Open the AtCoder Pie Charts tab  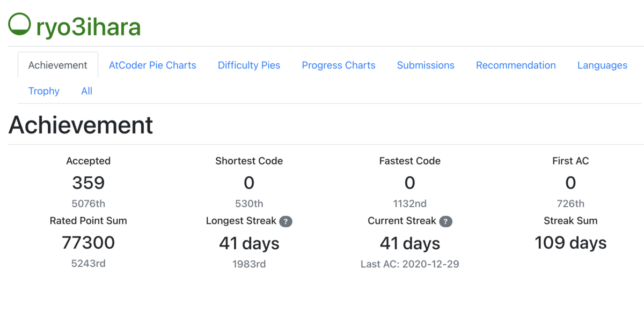[x=152, y=65]
